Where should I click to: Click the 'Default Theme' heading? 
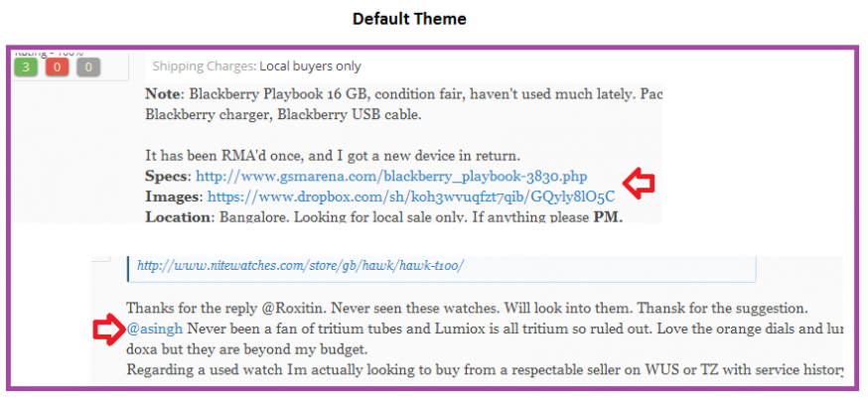409,19
